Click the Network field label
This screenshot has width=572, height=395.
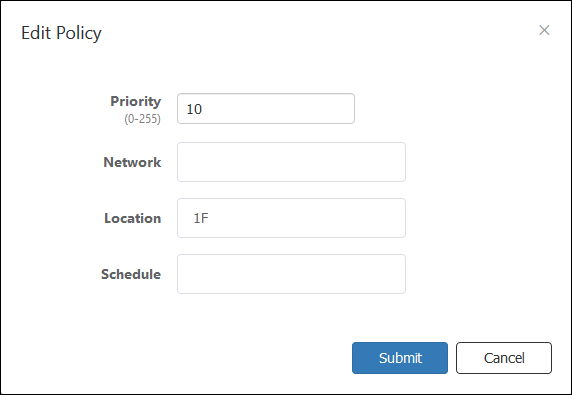132,162
